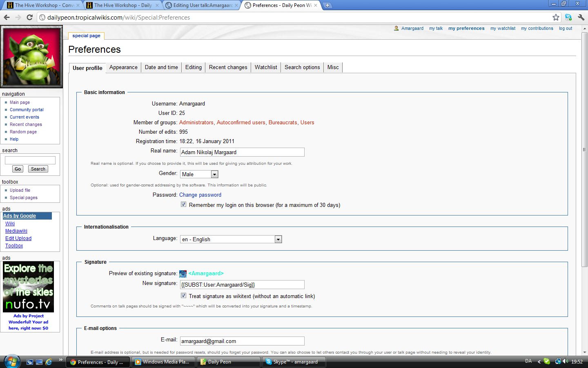Click the browser back arrow
588x368 pixels.
pyautogui.click(x=7, y=17)
